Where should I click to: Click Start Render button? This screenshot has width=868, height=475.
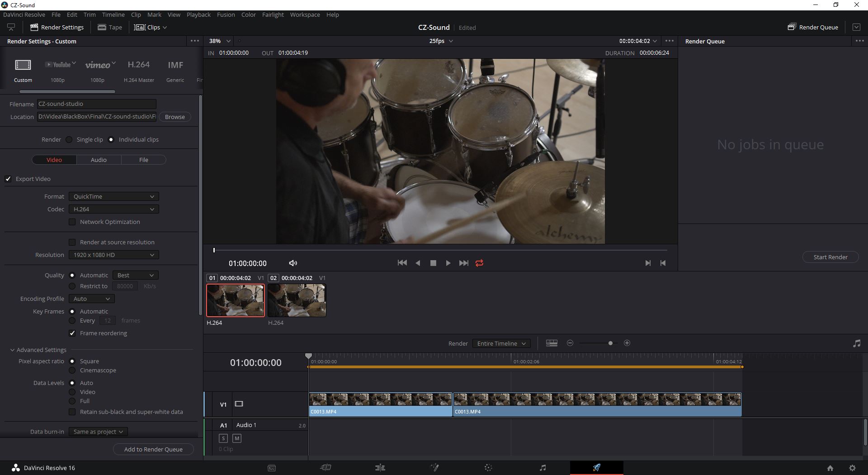(830, 257)
